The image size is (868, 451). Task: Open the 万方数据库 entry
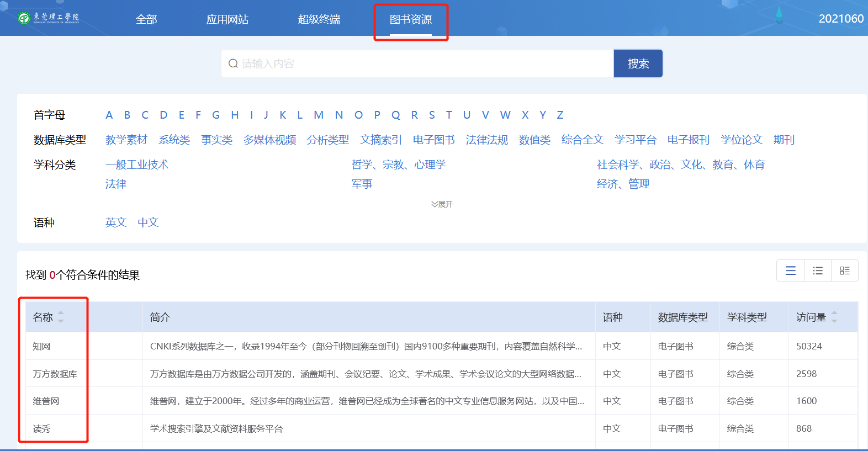(x=55, y=374)
